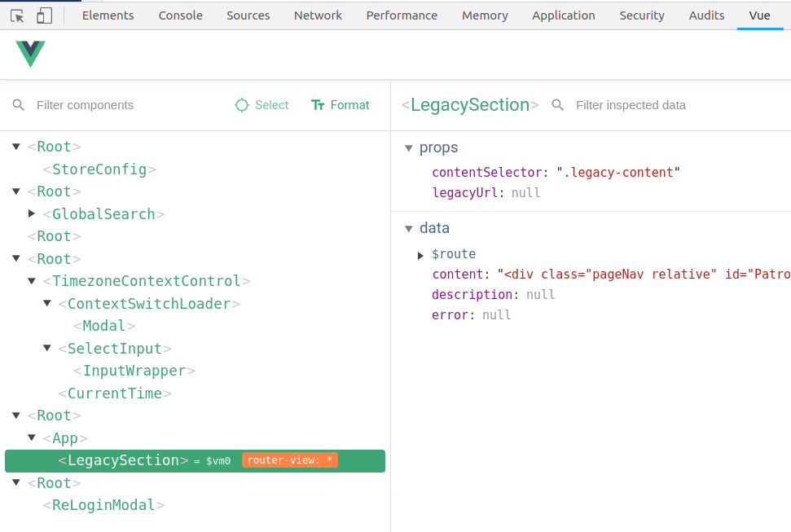Collapse the data section
Image resolution: width=791 pixels, height=532 pixels.
tap(409, 229)
